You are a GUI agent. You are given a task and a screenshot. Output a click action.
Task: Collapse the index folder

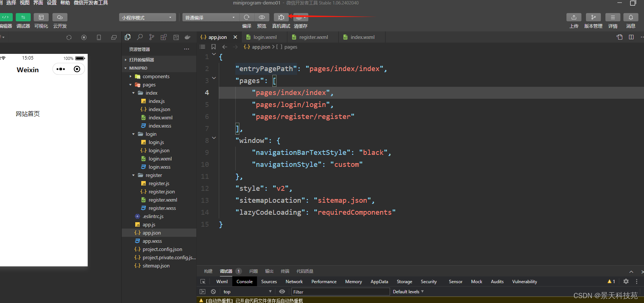(159, 93)
